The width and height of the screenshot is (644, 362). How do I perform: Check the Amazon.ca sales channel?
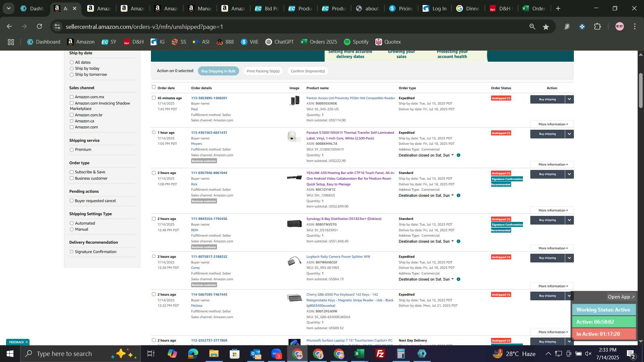coord(71,121)
